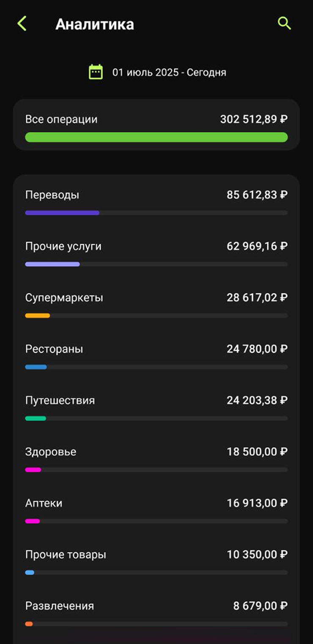Click the Аналитика page title
Screen dimensions: 313x644
coord(95,24)
